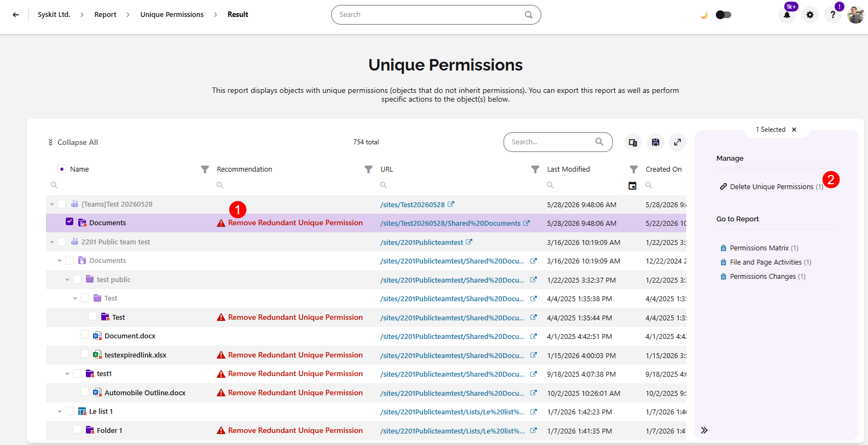Click Word icon of Document.docx
Viewport: 868px width, 445px height.
pos(97,336)
